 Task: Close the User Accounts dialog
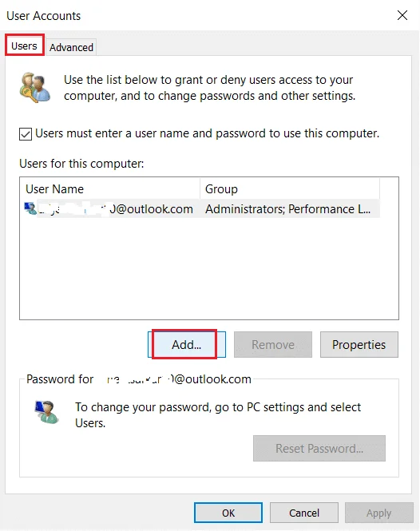(x=402, y=15)
